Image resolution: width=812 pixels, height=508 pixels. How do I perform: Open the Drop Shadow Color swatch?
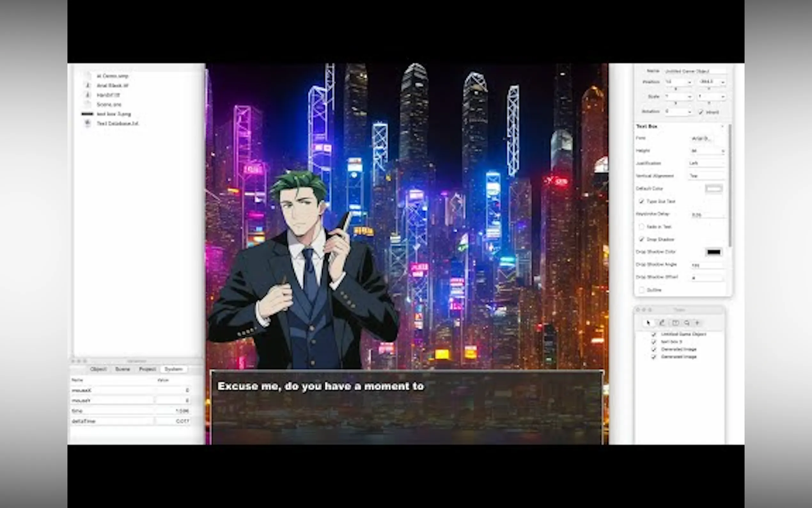(713, 252)
